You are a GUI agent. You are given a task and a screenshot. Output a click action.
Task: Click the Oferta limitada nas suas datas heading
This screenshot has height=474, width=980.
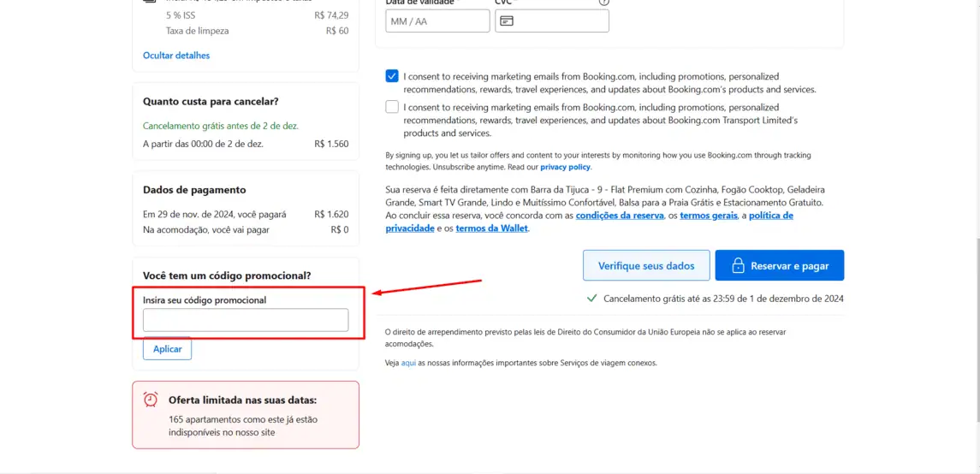coord(242,400)
